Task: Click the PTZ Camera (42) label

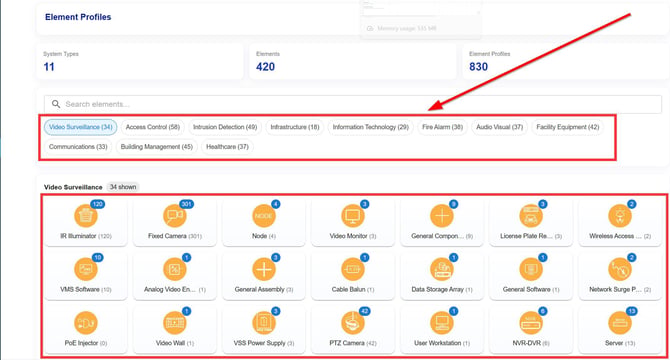Action: [x=353, y=343]
